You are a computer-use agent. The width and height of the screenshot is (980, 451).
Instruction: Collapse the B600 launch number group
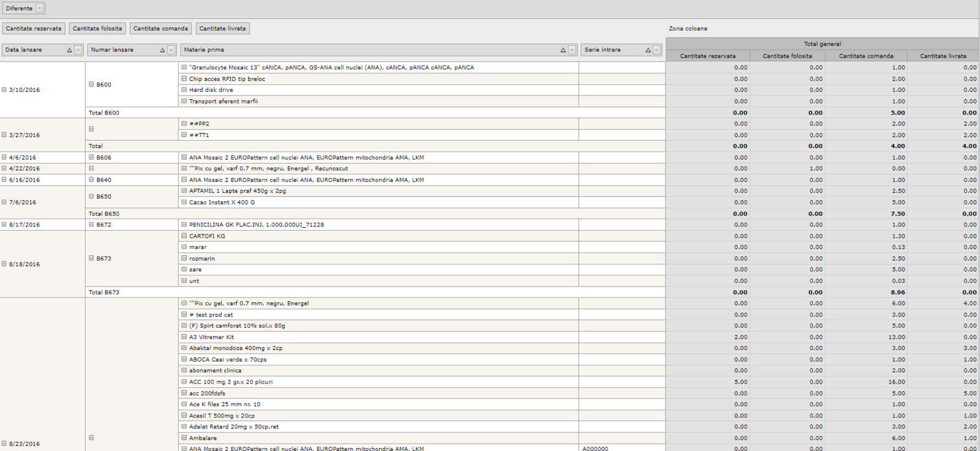[91, 84]
